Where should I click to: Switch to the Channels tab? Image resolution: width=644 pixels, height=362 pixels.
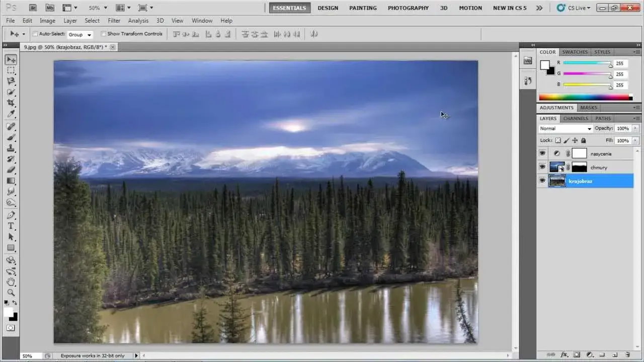[576, 119]
